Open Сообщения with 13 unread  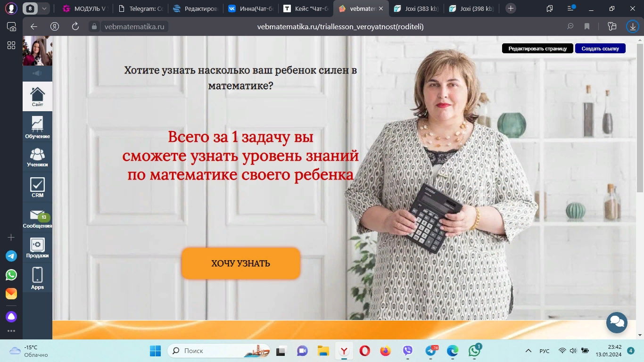tap(37, 218)
